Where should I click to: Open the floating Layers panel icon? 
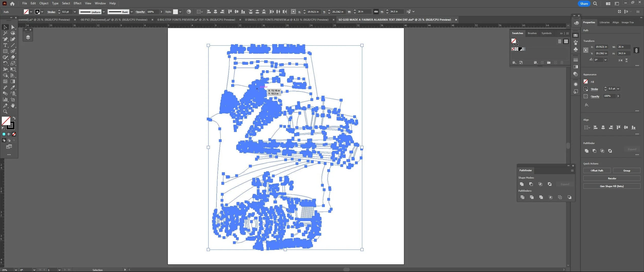(x=28, y=37)
